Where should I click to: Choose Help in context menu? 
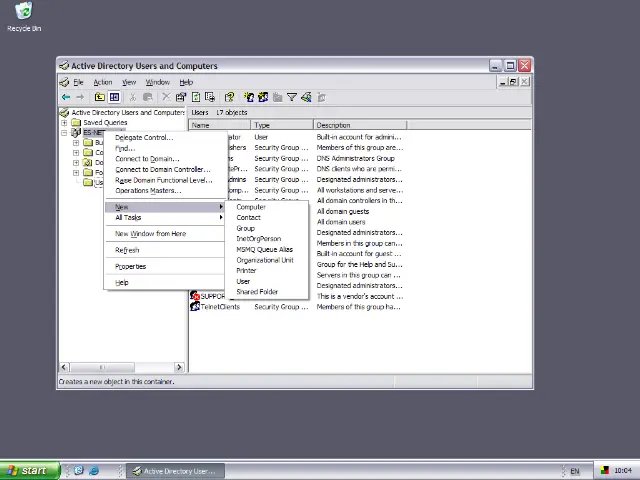coord(165,282)
